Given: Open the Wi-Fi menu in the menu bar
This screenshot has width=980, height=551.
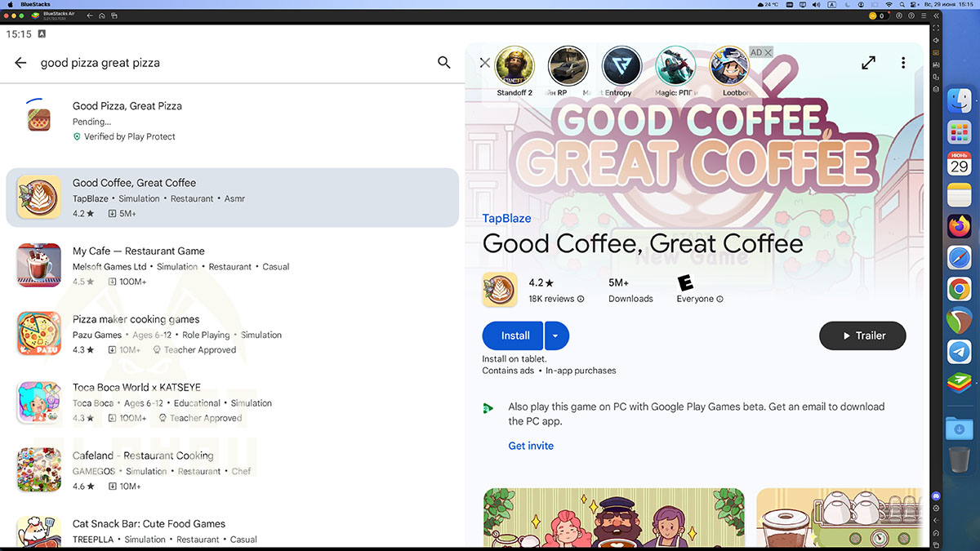Looking at the screenshot, I should [x=889, y=4].
